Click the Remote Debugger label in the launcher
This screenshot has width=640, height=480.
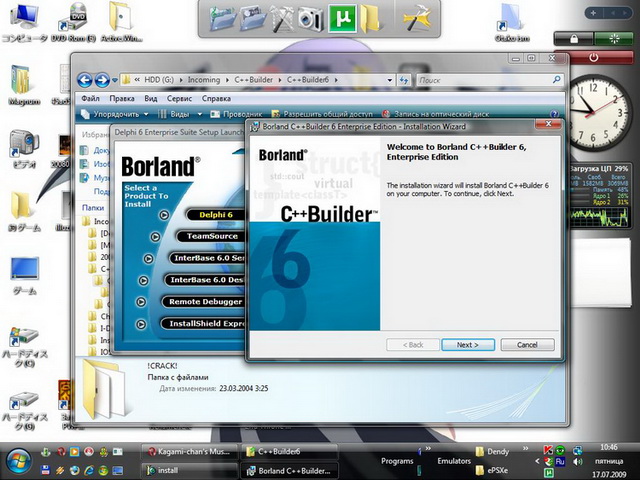pos(205,302)
